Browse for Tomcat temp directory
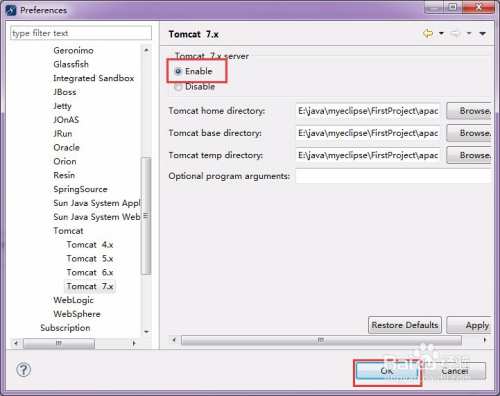Image resolution: width=500 pixels, height=396 pixels. (x=469, y=155)
